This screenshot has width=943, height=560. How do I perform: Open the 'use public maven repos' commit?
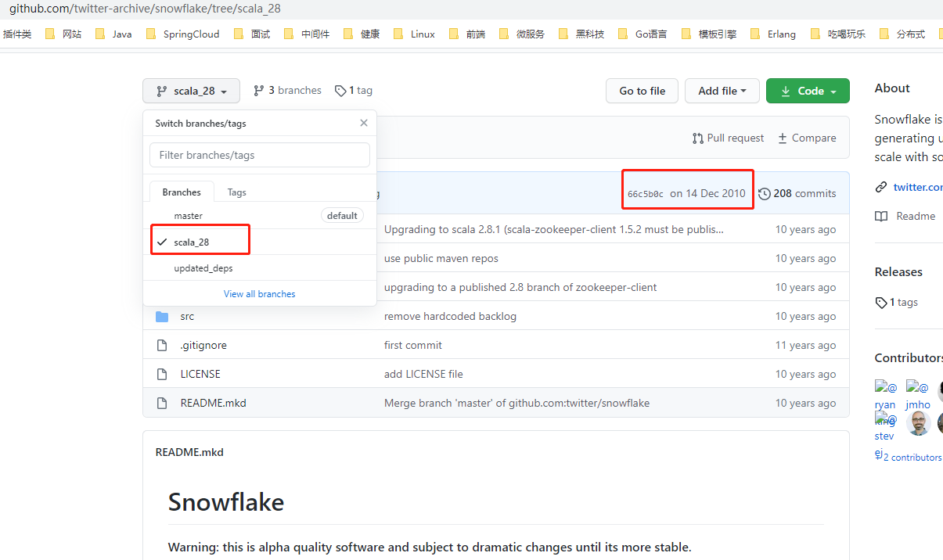[441, 258]
